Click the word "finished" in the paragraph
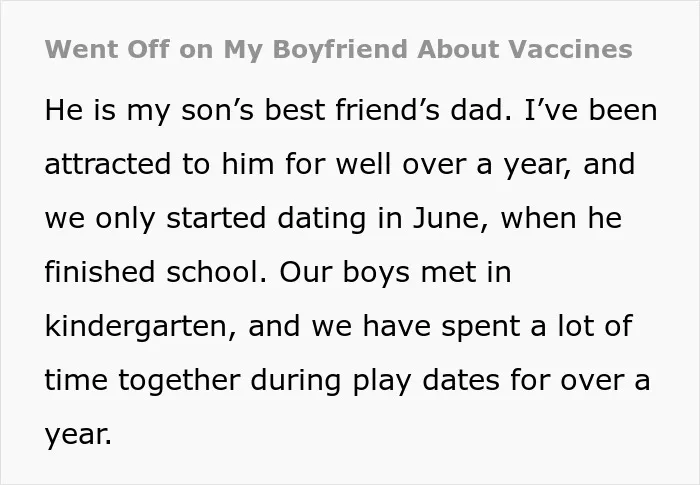Image resolution: width=700 pixels, height=485 pixels. 100,272
